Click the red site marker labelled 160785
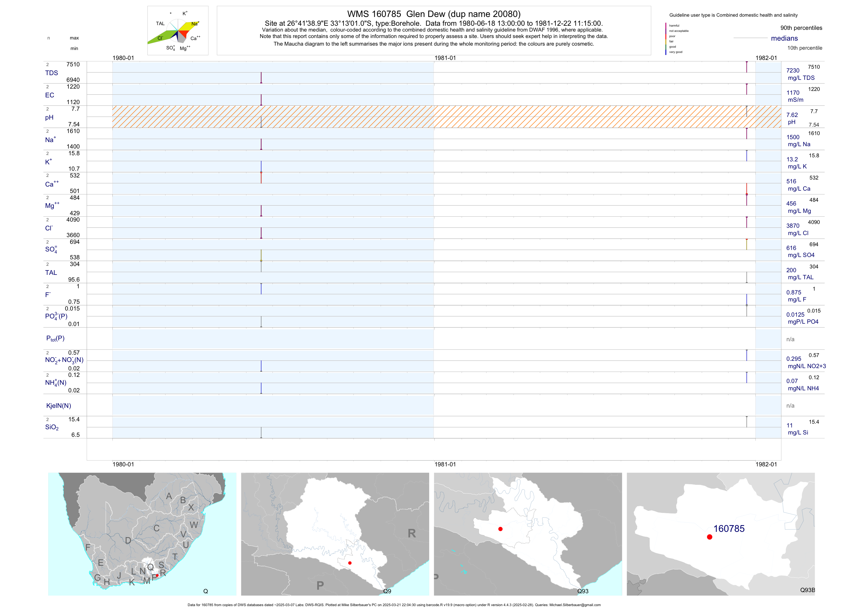The width and height of the screenshot is (868, 614). (709, 537)
